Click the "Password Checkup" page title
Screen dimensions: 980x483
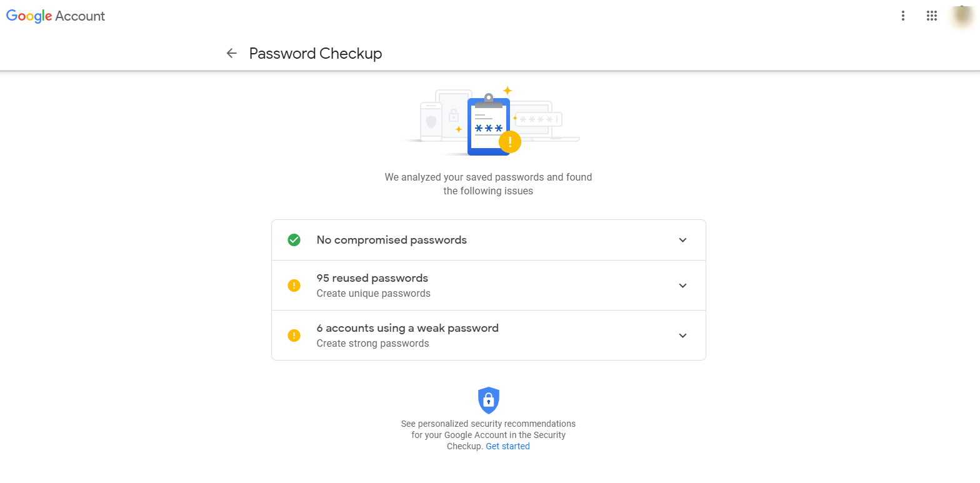click(315, 54)
